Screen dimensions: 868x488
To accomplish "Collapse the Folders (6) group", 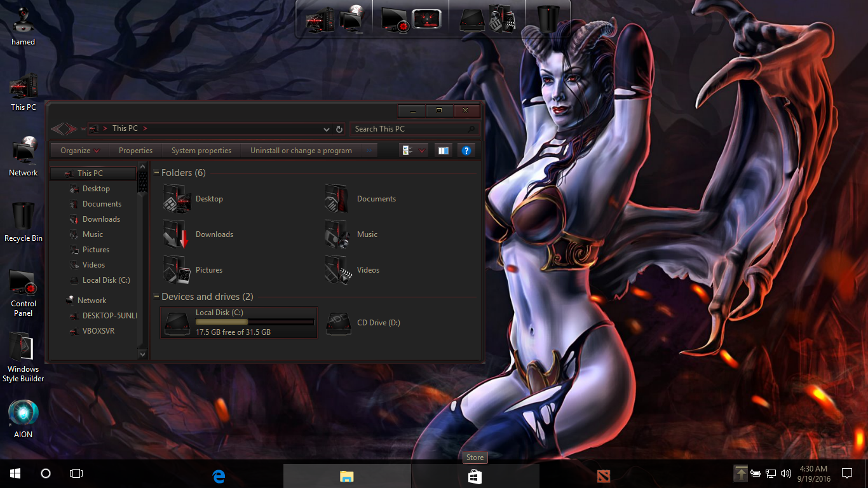I will pos(157,173).
